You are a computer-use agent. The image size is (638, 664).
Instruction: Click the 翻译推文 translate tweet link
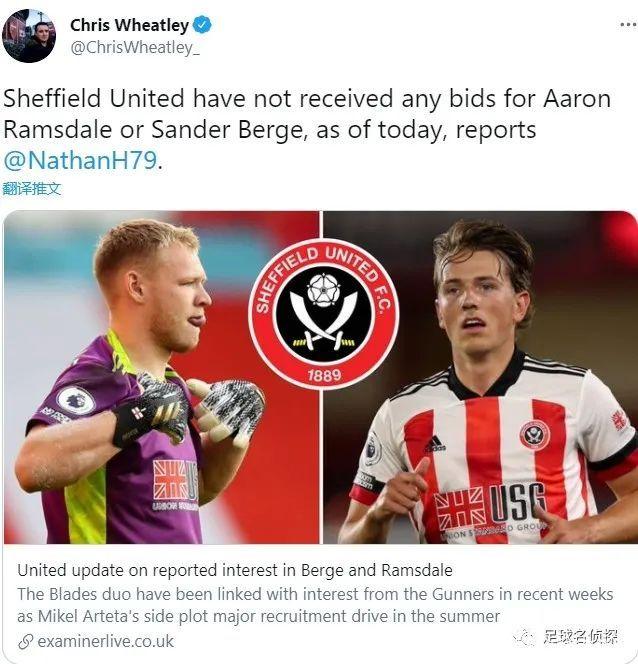(32, 189)
